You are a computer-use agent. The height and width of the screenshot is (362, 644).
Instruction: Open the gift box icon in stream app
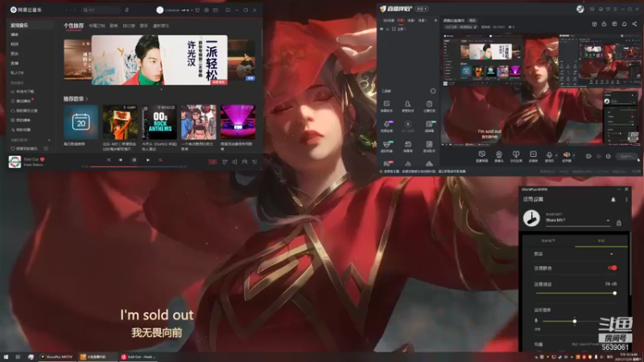[594, 24]
